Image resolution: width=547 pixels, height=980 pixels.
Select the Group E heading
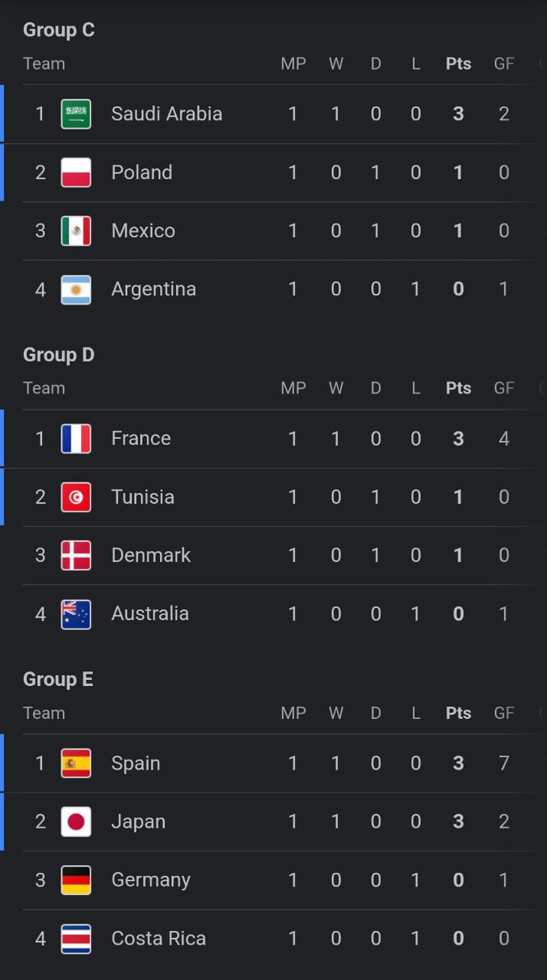click(x=58, y=679)
